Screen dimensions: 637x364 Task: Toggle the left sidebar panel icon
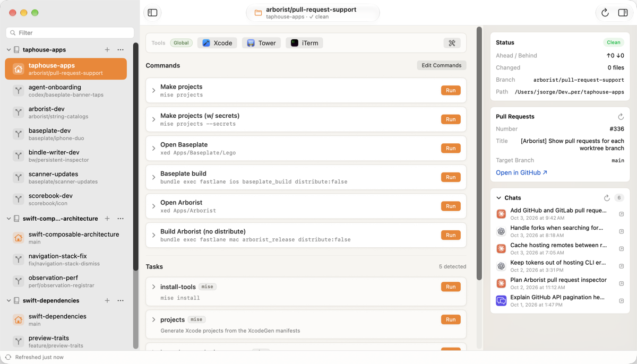(x=152, y=13)
